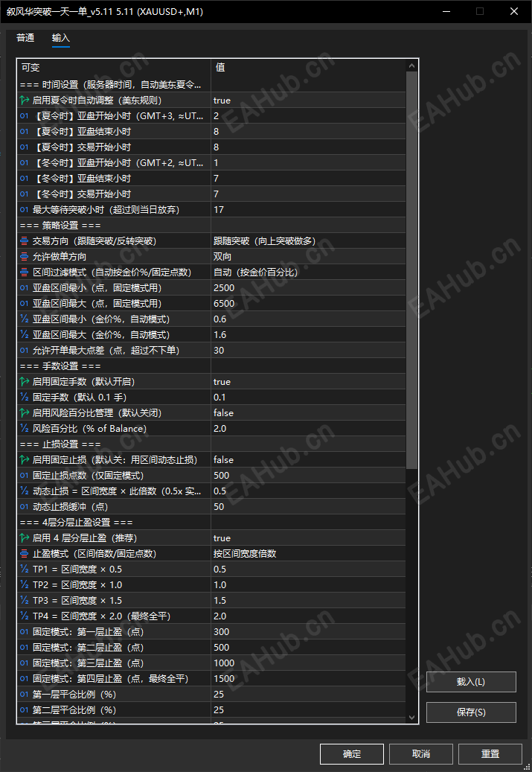
Task: Edit the value 0.6 for 亚盘区间最小 金价%
Action: [x=308, y=319]
